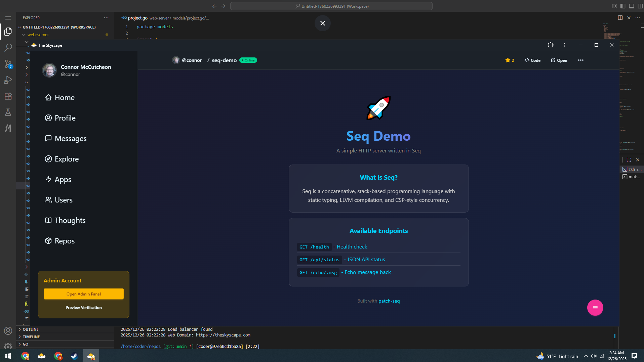The width and height of the screenshot is (644, 362).
Task: Go to Messages in sidebar
Action: (x=71, y=139)
